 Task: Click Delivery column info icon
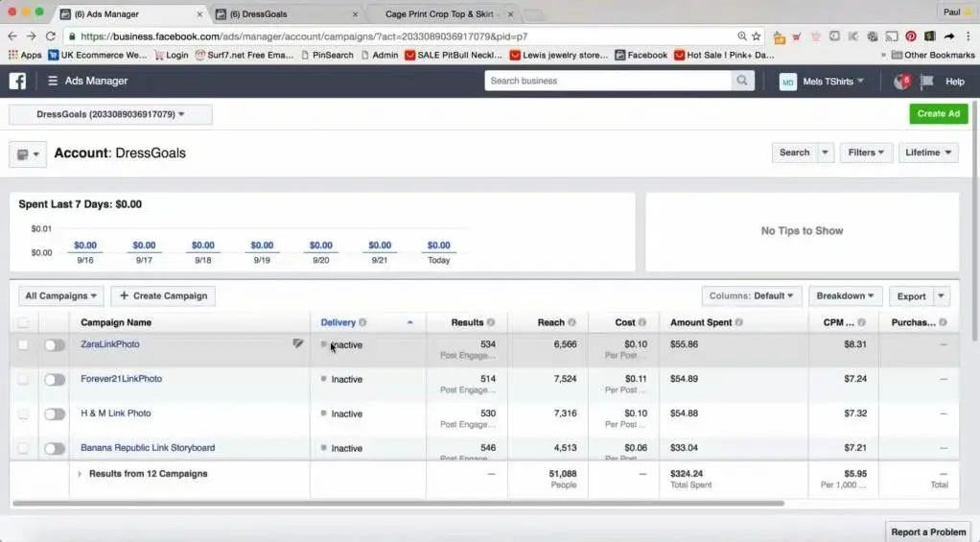[362, 322]
